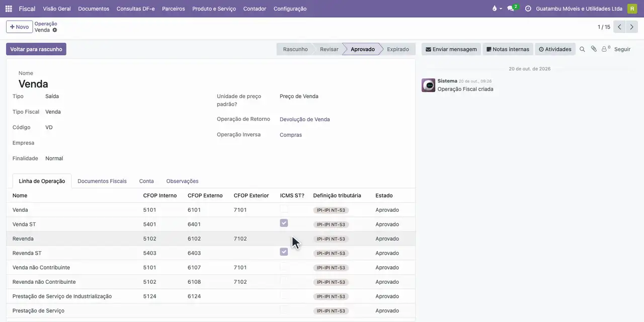Open the gear actions menu beside Venda
Image resolution: width=644 pixels, height=322 pixels.
click(55, 30)
